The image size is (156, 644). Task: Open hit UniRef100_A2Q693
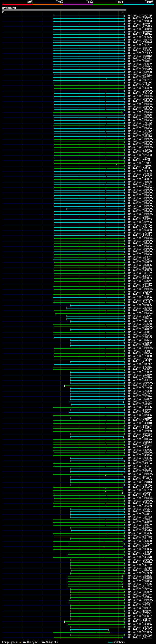(x=140, y=27)
